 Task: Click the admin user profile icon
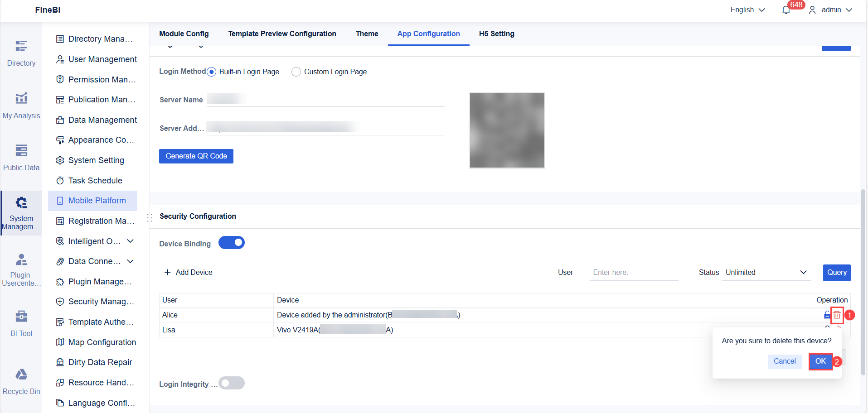click(812, 10)
